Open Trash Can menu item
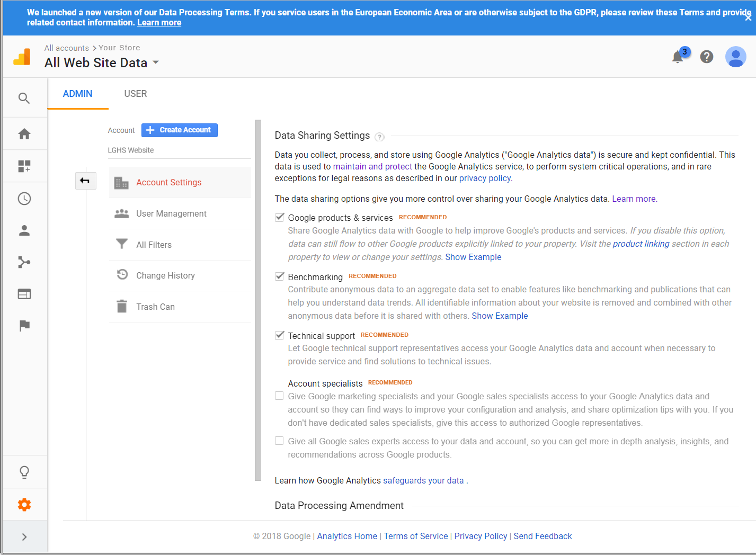The width and height of the screenshot is (756, 555). (x=180, y=307)
